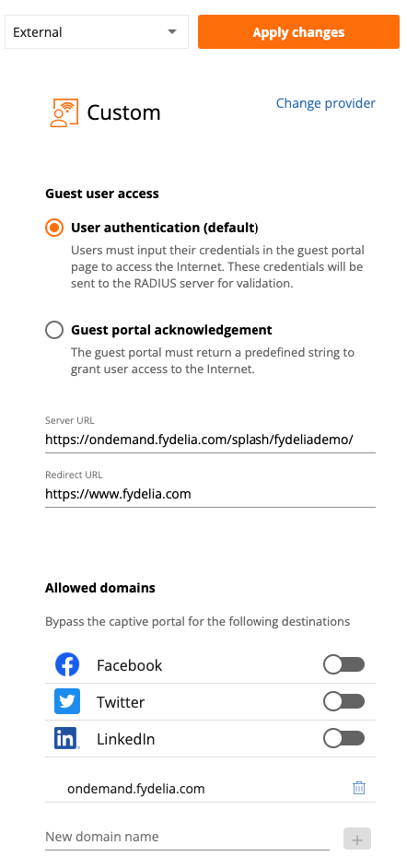The width and height of the screenshot is (407, 868).
Task: Click into the Redirect URL field
Action: coord(210,494)
